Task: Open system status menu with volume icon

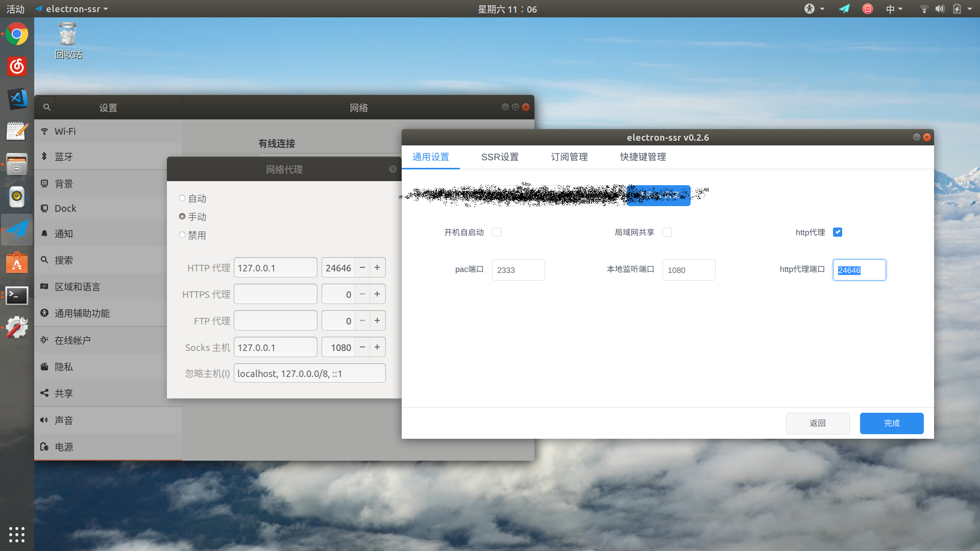Action: click(946, 9)
